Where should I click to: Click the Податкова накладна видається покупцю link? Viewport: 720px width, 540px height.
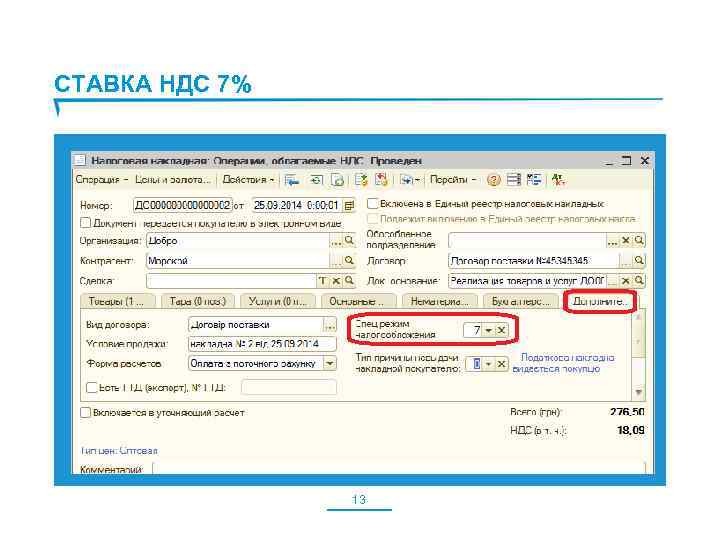563,363
